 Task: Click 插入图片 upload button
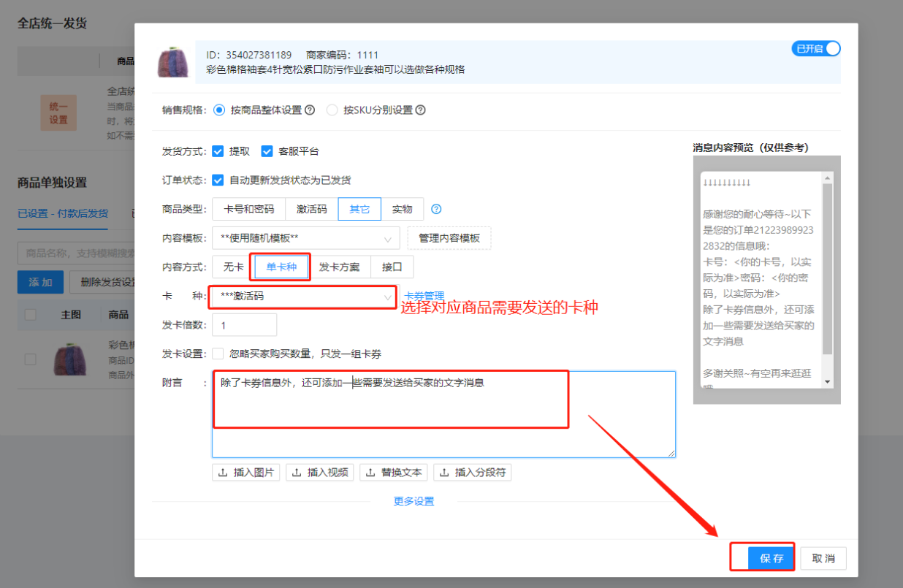(x=246, y=473)
